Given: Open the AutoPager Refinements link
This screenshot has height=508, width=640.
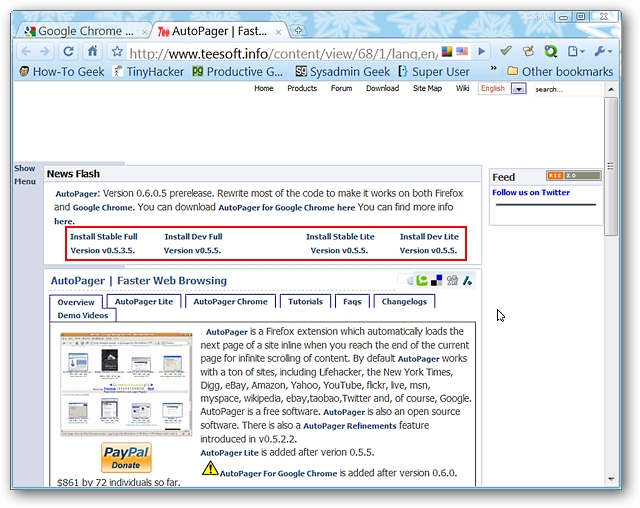Looking at the screenshot, I should tap(350, 426).
